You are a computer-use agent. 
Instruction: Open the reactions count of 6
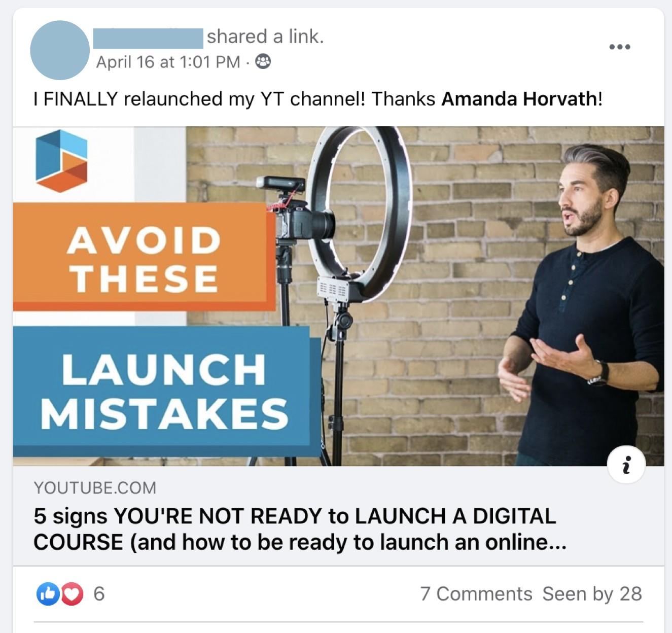(x=99, y=594)
